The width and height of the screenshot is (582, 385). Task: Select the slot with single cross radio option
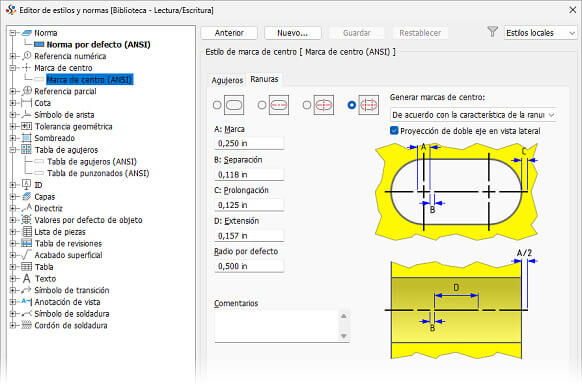307,105
